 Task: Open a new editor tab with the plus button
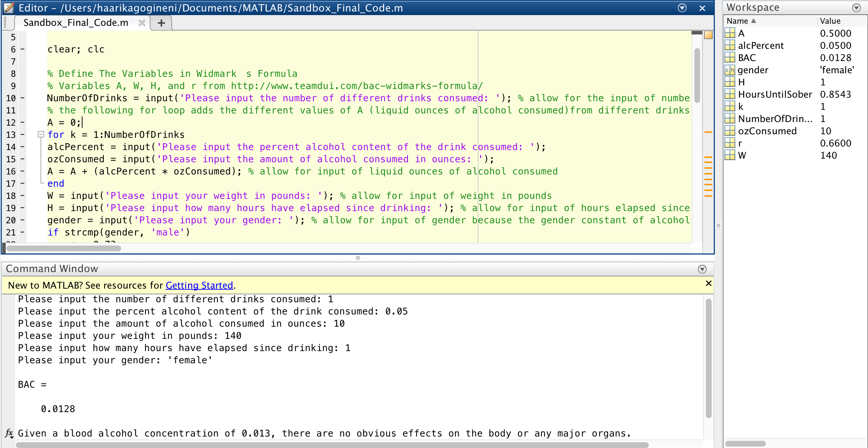(x=161, y=23)
